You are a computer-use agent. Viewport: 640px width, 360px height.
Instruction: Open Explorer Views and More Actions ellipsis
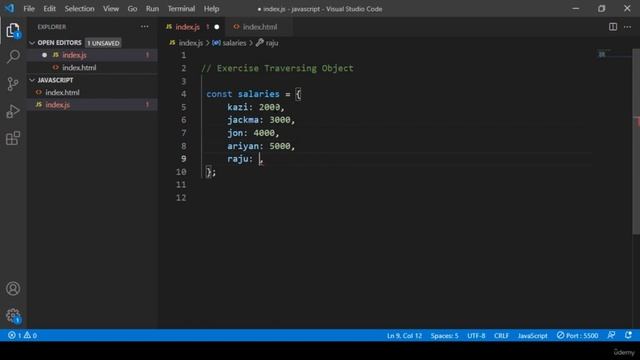tap(144, 27)
